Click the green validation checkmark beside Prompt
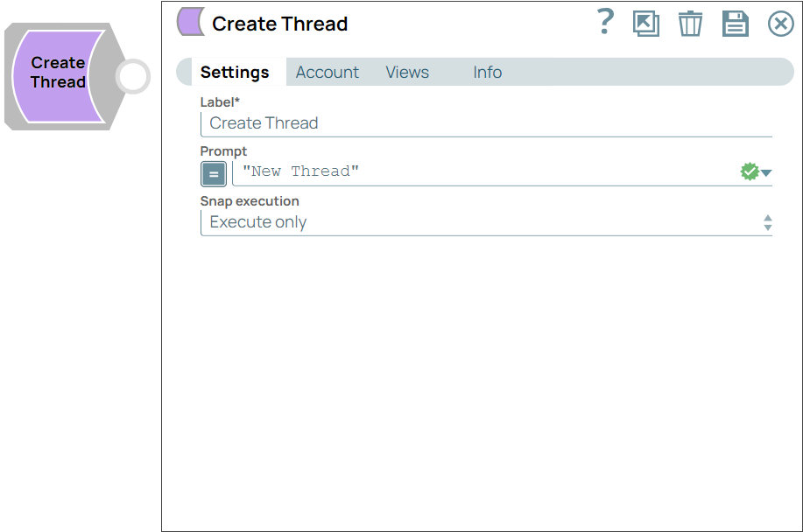 (751, 171)
